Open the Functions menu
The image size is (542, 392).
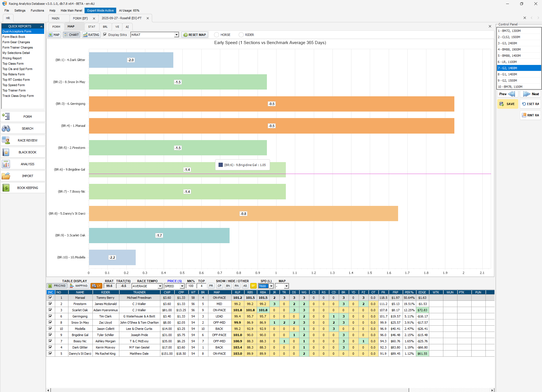pos(37,10)
